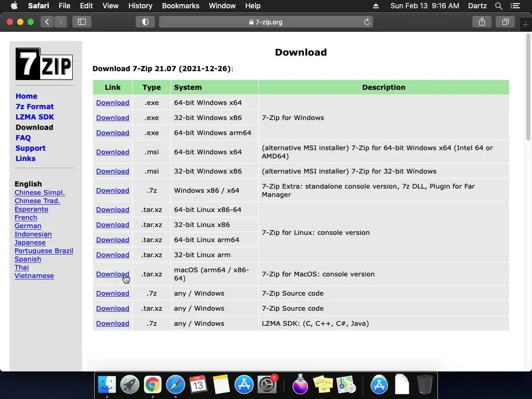Show all tabs overview in Safari
The width and height of the screenshot is (532, 399).
click(505, 22)
